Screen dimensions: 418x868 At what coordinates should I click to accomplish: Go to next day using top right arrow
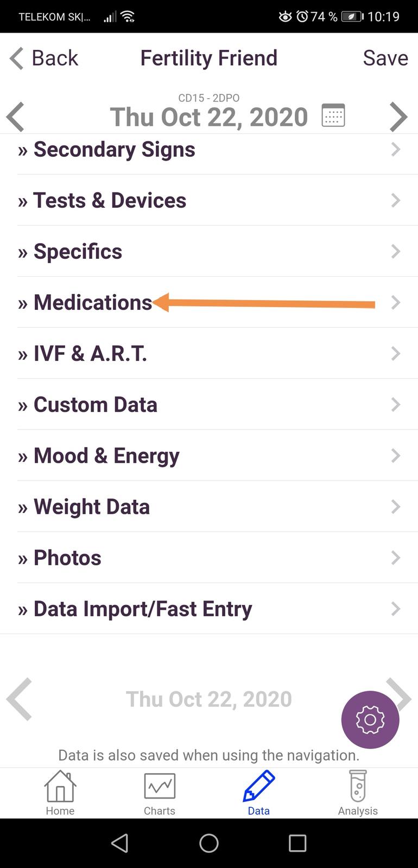[398, 117]
